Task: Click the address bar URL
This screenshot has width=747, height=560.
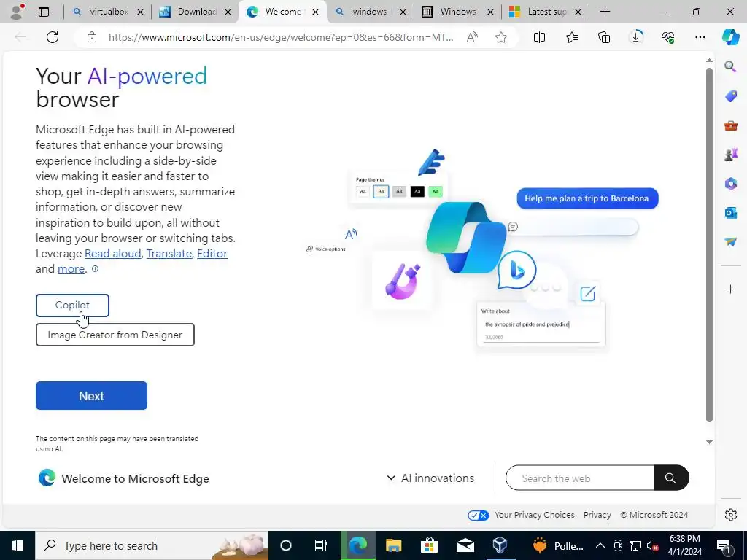Action: (x=281, y=37)
